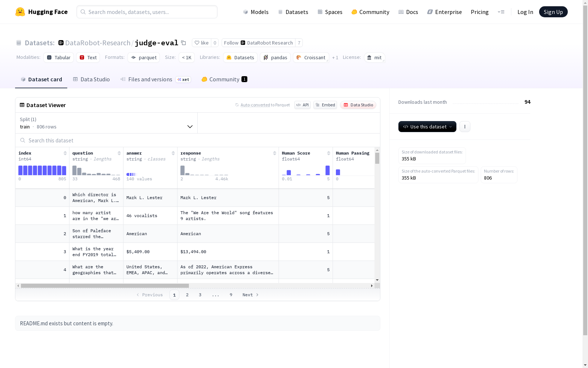This screenshot has height=368, width=588.
Task: Click the horizontal scrollbar of the table
Action: click(x=105, y=286)
